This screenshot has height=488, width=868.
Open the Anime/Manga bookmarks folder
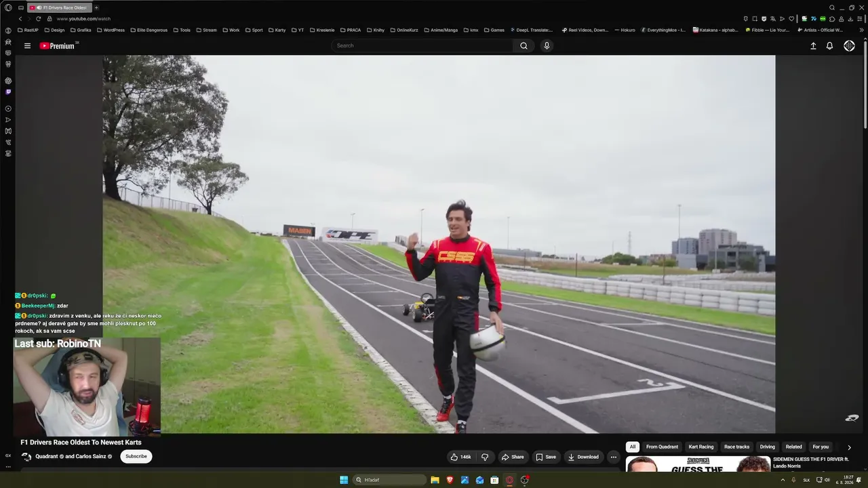(x=441, y=30)
